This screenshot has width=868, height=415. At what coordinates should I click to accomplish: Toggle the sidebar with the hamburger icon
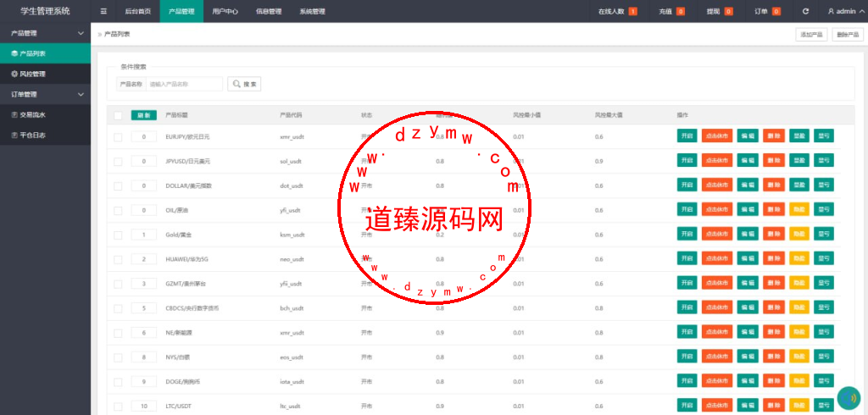(x=103, y=11)
